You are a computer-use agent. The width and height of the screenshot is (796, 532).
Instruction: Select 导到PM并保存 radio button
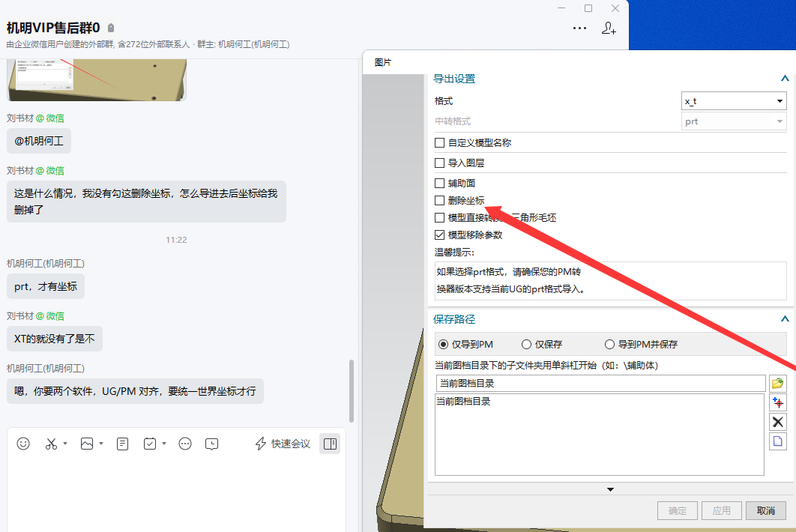[x=609, y=344]
